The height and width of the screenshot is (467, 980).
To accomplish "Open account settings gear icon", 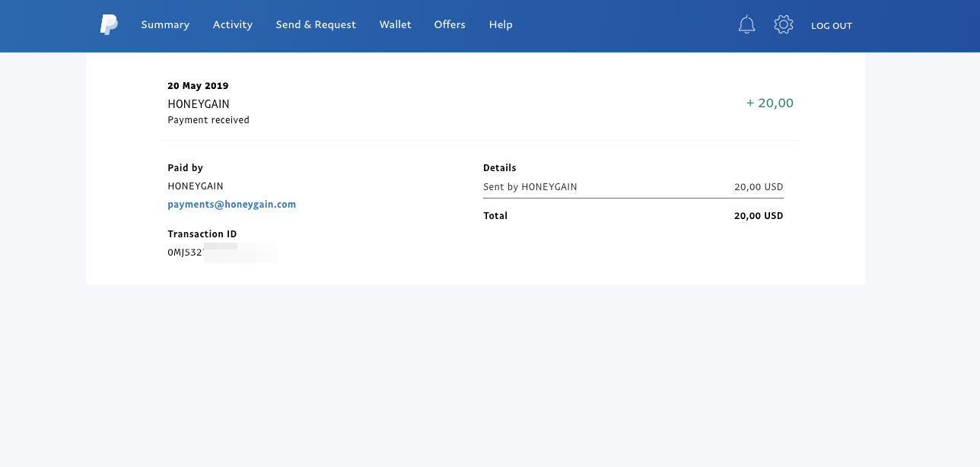I will (x=783, y=25).
